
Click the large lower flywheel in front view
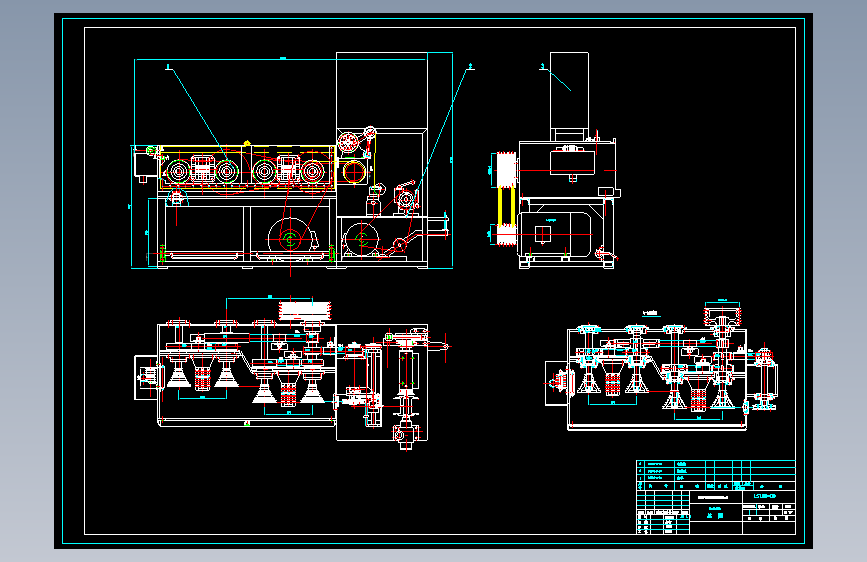pos(290,238)
